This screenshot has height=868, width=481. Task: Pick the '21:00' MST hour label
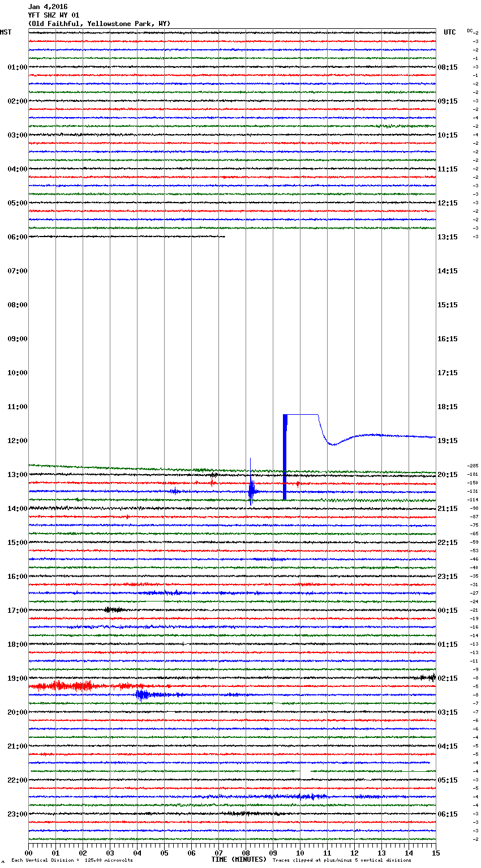(18, 746)
